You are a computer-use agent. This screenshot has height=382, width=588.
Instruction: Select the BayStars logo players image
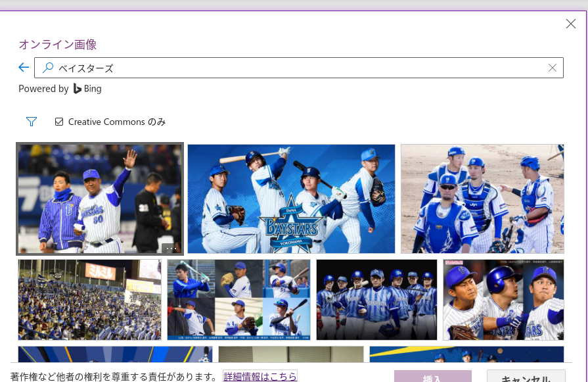point(291,199)
